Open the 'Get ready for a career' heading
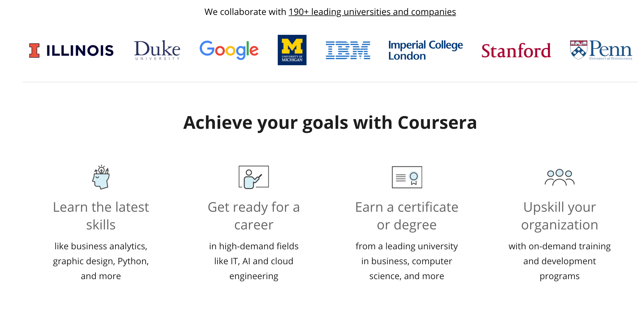This screenshot has height=309, width=644. pyautogui.click(x=254, y=216)
